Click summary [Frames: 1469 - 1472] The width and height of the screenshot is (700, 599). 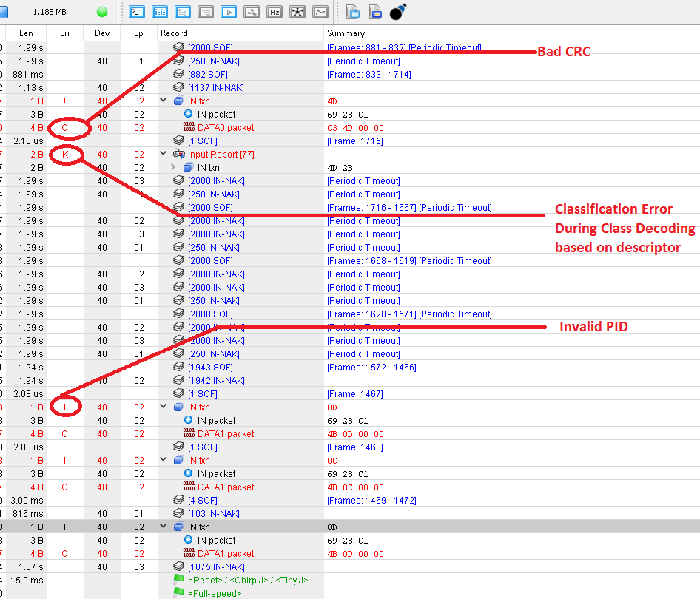[371, 501]
